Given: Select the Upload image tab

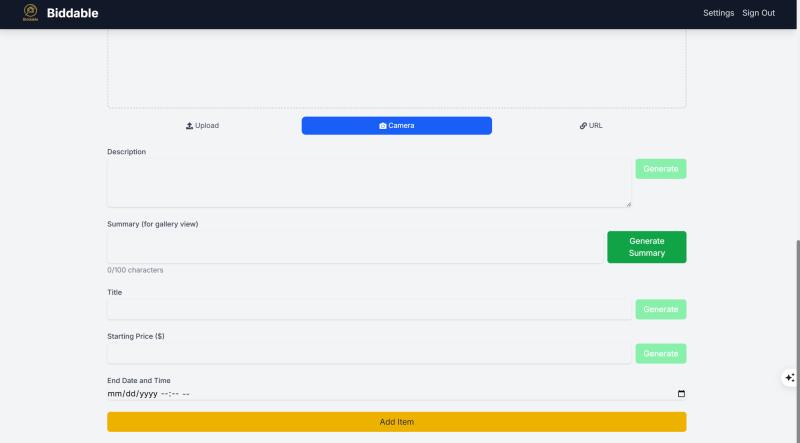Looking at the screenshot, I should [203, 126].
